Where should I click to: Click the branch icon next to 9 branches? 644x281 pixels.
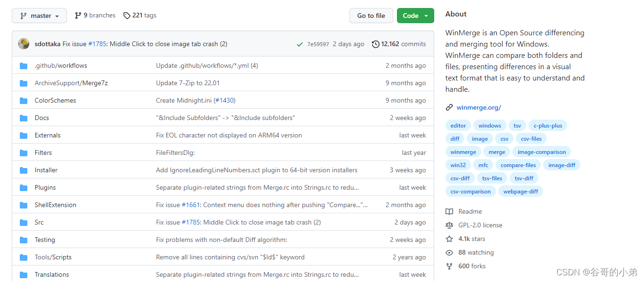tap(78, 16)
